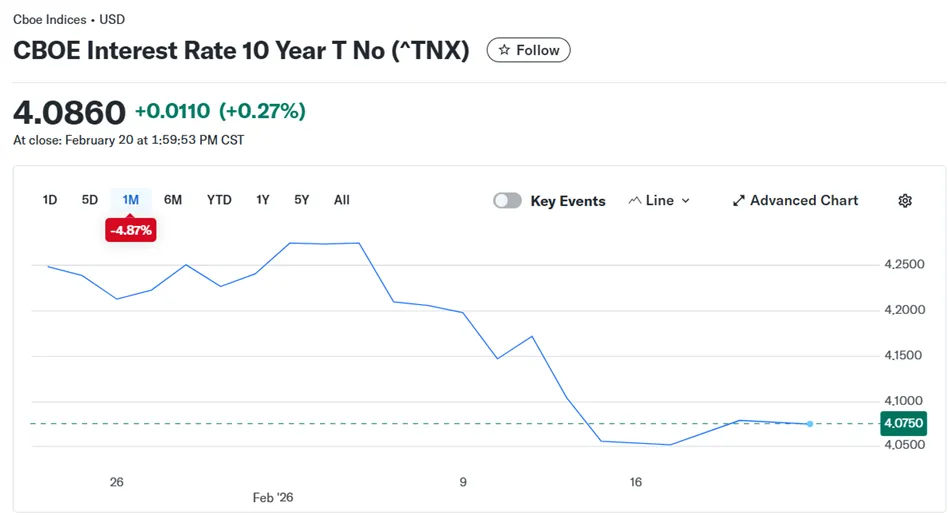This screenshot has height=515, width=948.
Task: Click the last data point on the chart line
Action: (x=809, y=424)
